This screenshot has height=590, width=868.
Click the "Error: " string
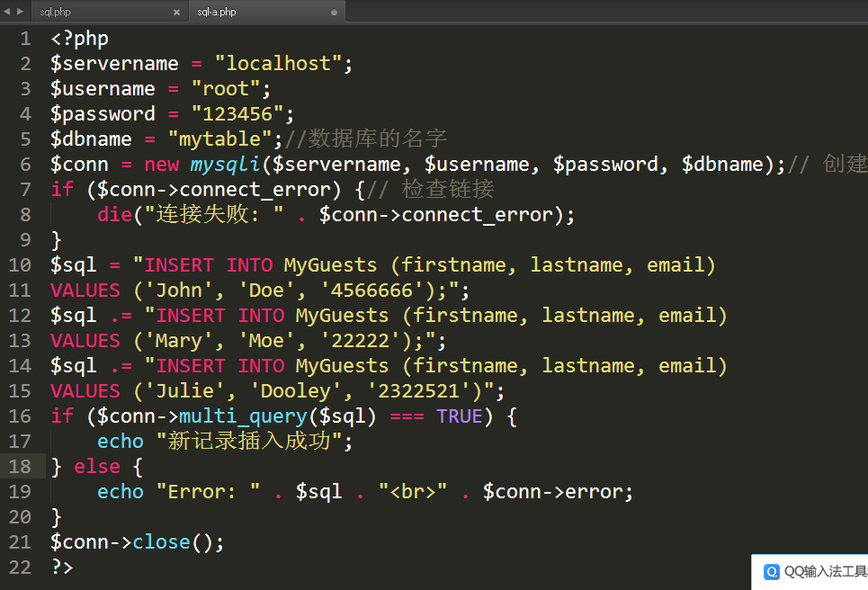(x=208, y=492)
